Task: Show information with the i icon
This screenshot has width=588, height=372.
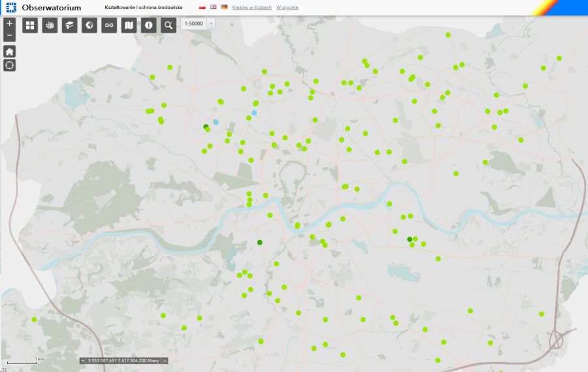Action: click(149, 25)
